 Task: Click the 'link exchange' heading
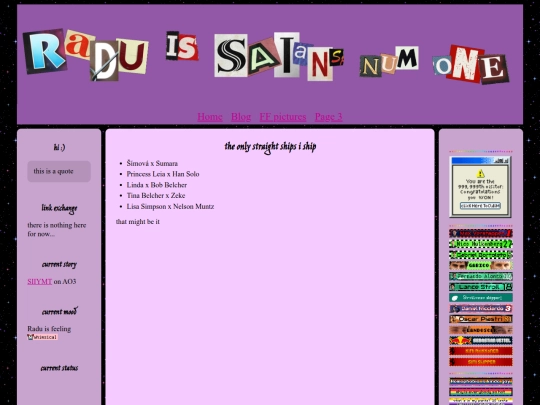(x=59, y=208)
